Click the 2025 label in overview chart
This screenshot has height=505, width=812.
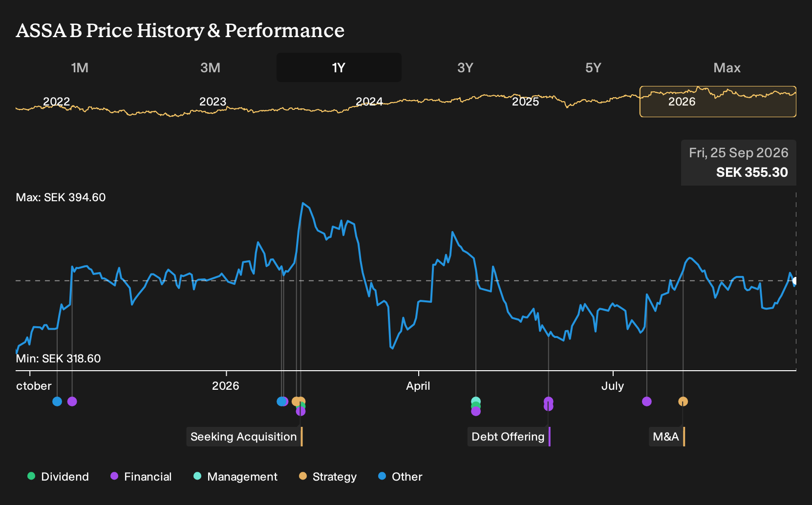click(526, 102)
